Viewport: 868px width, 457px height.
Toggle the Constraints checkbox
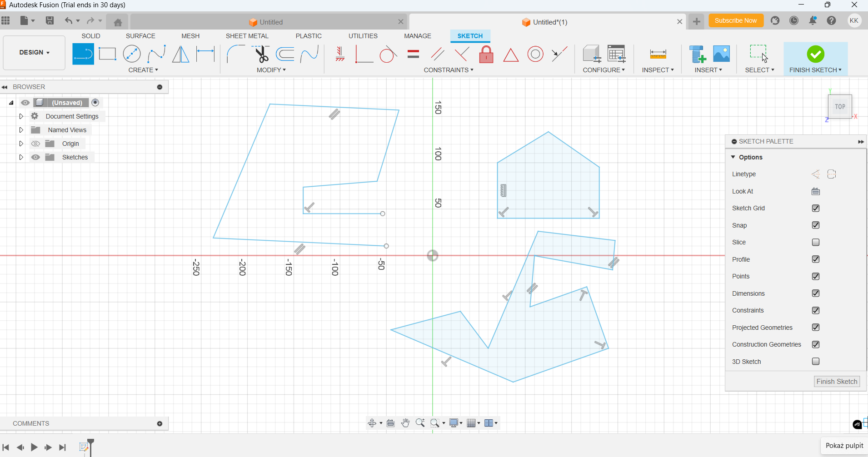(x=816, y=310)
